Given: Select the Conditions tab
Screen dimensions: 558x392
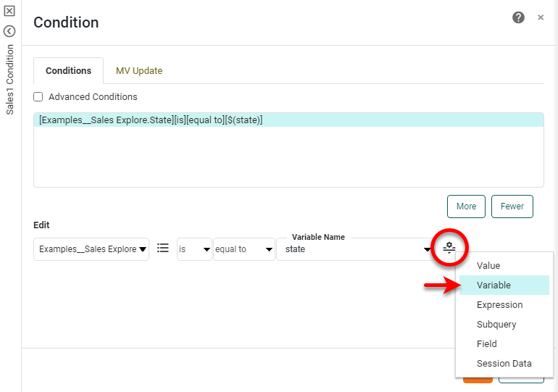Looking at the screenshot, I should 68,71.
